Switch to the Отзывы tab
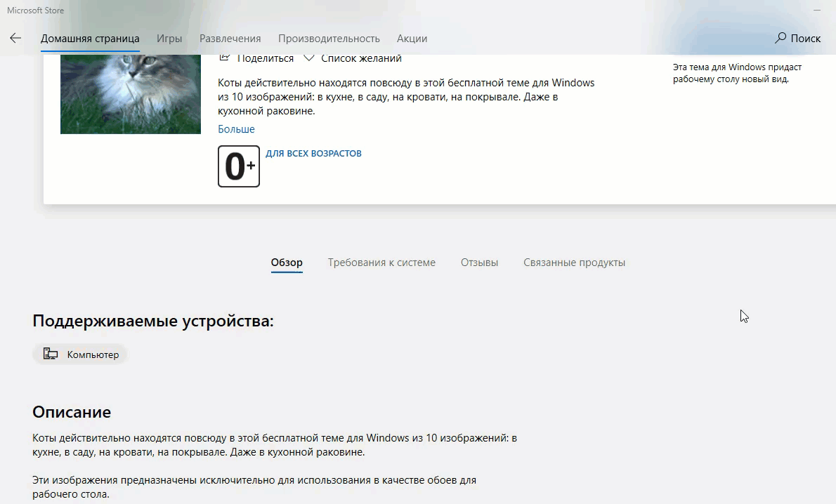The width and height of the screenshot is (836, 504). click(479, 262)
